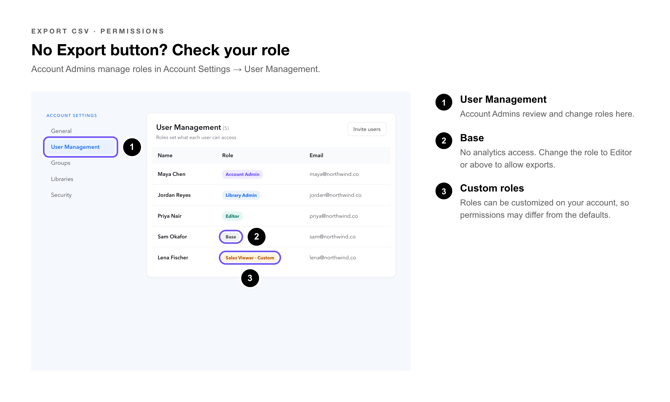Click sam@northwind.co email
670x402 pixels.
click(332, 237)
